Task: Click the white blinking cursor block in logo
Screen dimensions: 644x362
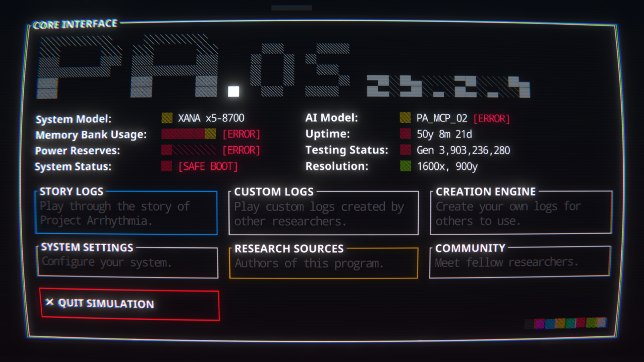Action: pyautogui.click(x=233, y=91)
